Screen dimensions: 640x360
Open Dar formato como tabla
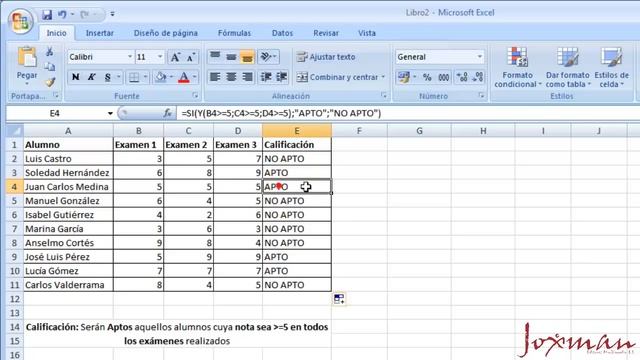(567, 67)
